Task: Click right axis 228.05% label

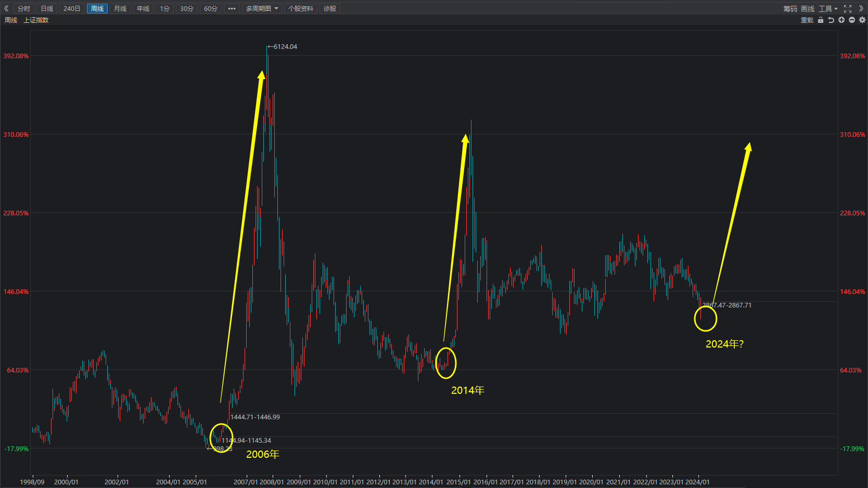Action: 852,213
